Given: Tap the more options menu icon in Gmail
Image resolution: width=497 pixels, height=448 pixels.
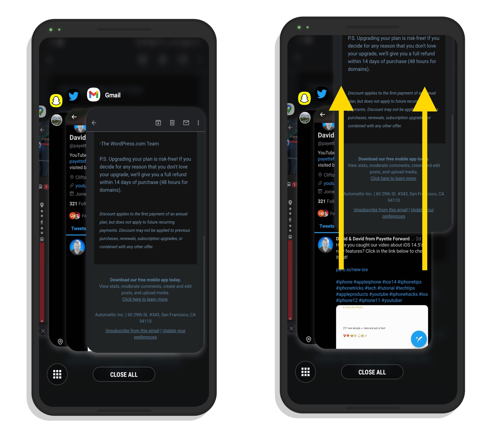Looking at the screenshot, I should (199, 123).
